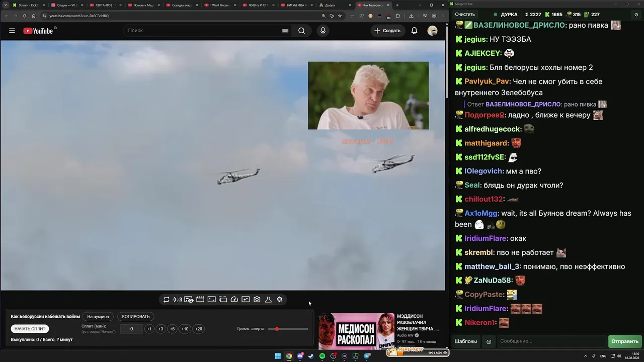Click the КОПИРОВАТЬ button

pos(136,317)
